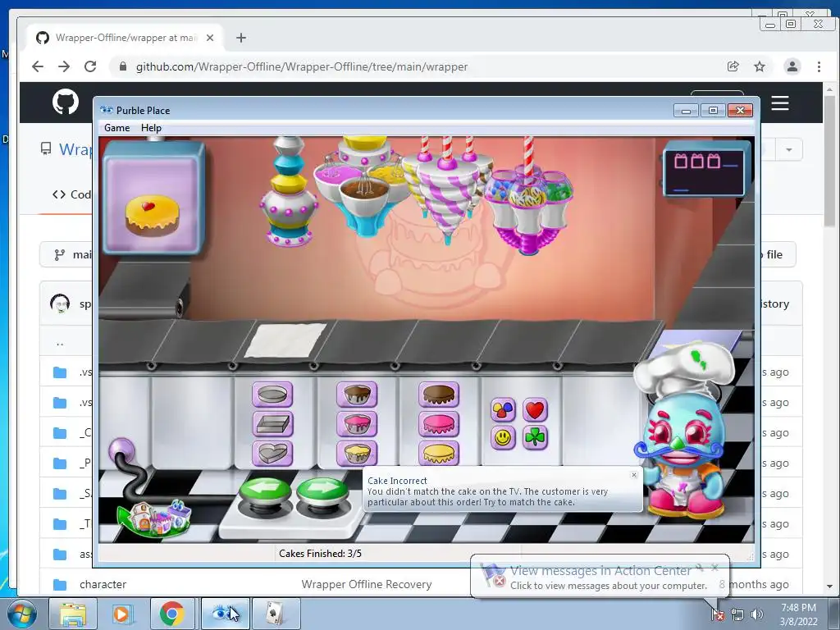Image resolution: width=840 pixels, height=630 pixels.
Task: Go forward in Chrome browser
Action: (64, 66)
